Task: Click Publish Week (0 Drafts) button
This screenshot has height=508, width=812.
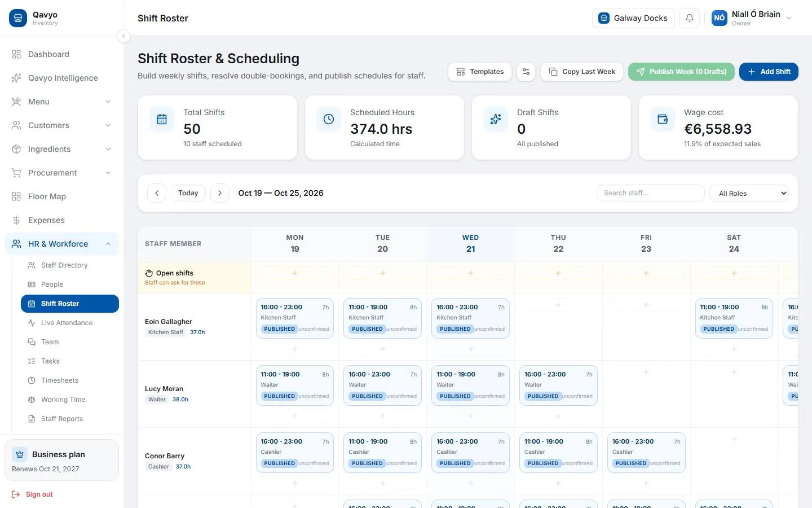Action: click(681, 72)
